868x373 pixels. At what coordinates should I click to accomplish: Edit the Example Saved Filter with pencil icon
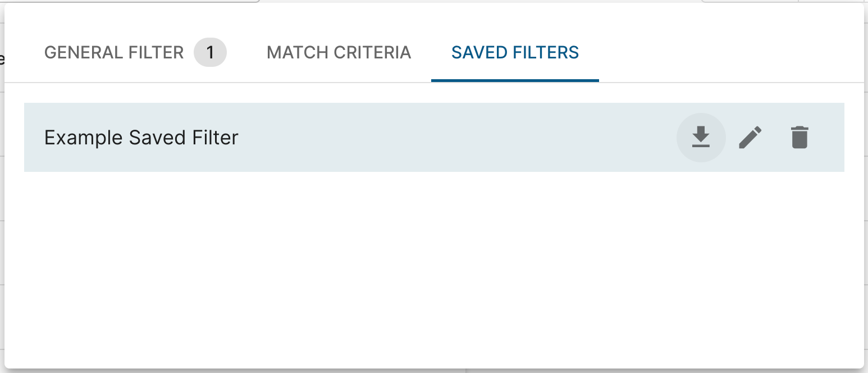point(750,137)
